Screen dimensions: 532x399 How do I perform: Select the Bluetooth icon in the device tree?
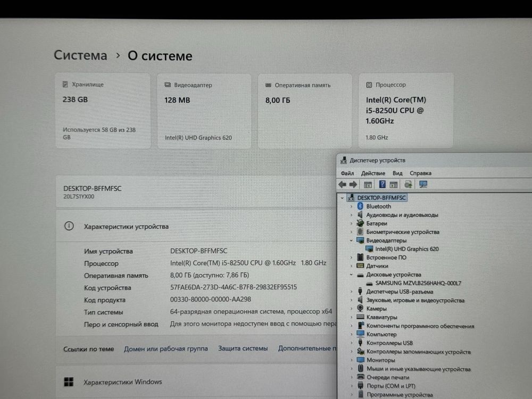pyautogui.click(x=360, y=206)
